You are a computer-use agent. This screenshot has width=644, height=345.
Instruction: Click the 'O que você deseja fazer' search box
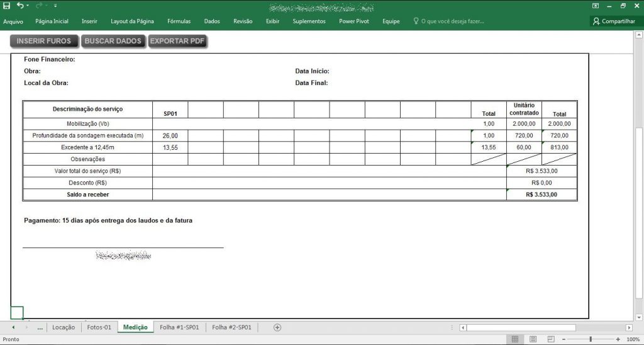pyautogui.click(x=449, y=21)
